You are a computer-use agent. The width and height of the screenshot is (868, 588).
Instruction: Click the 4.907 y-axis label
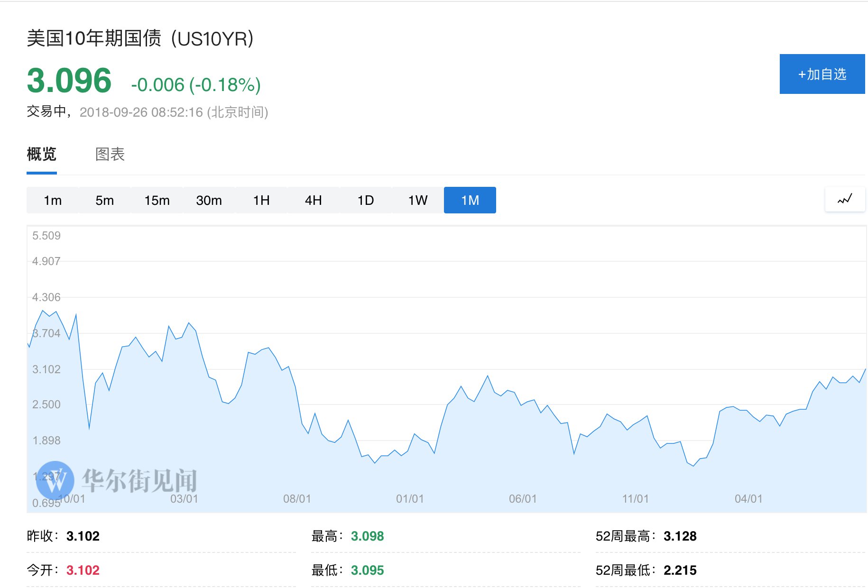click(46, 261)
